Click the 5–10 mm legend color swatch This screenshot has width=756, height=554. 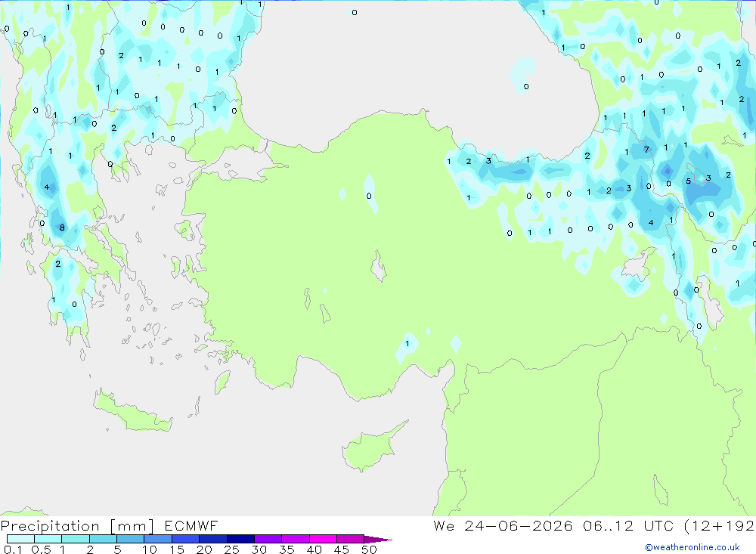tap(131, 539)
